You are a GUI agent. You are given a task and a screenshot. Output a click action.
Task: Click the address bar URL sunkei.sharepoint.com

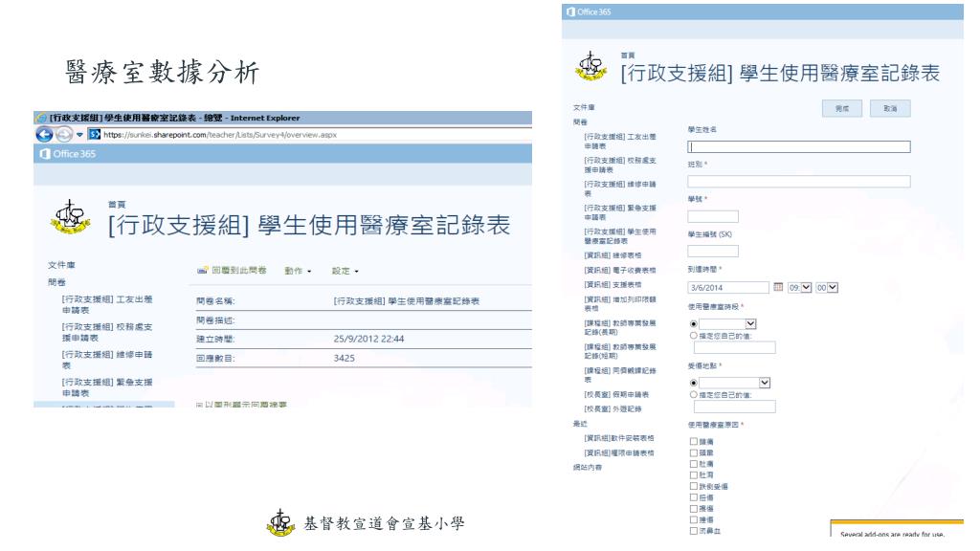[x=220, y=134]
